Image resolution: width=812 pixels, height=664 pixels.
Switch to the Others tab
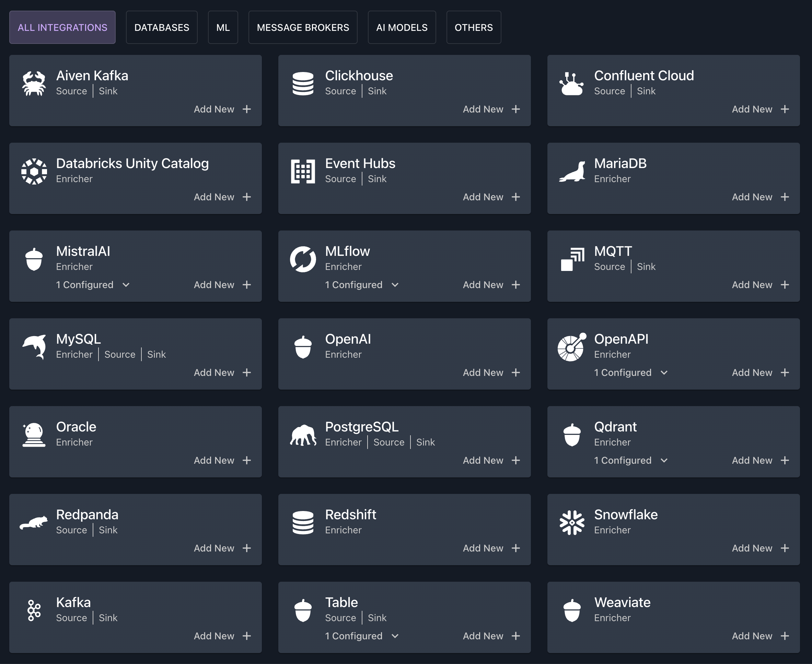pos(474,27)
